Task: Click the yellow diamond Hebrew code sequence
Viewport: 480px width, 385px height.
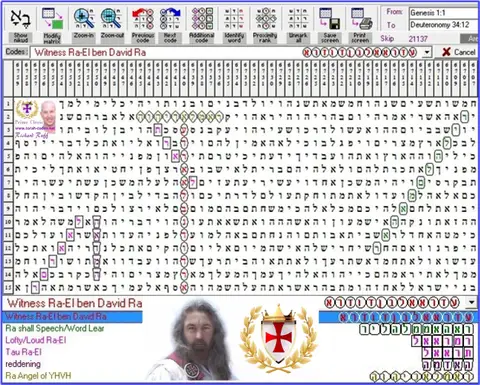Action: pyautogui.click(x=422, y=377)
